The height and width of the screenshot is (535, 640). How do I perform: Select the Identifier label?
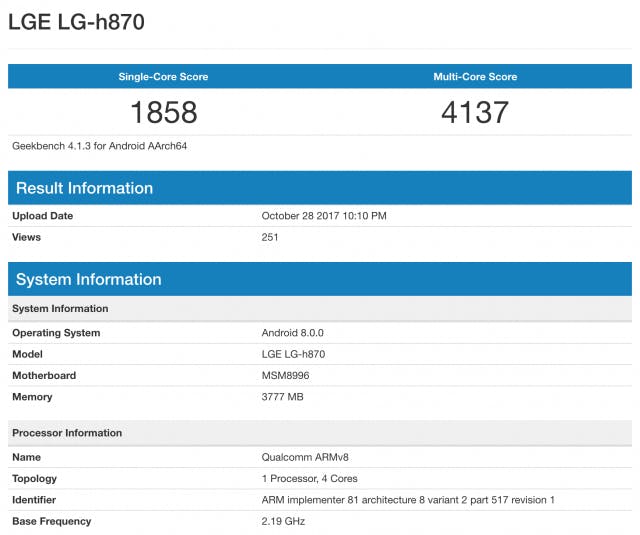coord(34,500)
